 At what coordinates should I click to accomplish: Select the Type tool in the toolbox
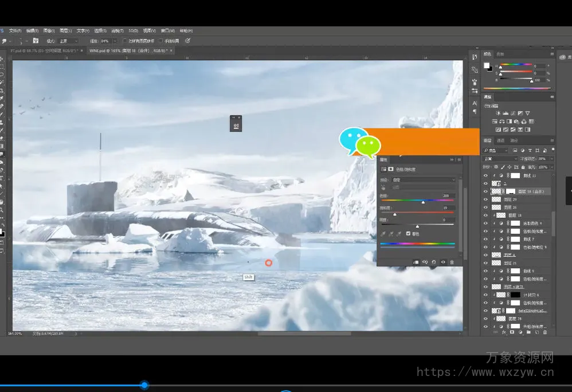tap(2, 178)
